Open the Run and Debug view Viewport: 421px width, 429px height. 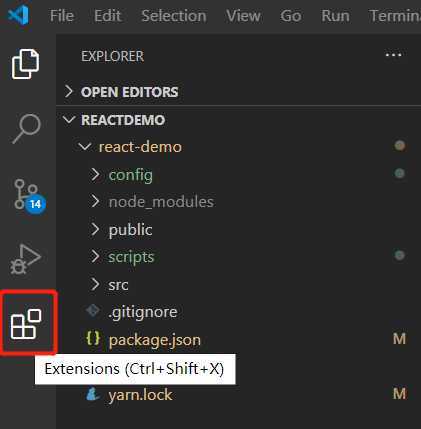pyautogui.click(x=26, y=259)
